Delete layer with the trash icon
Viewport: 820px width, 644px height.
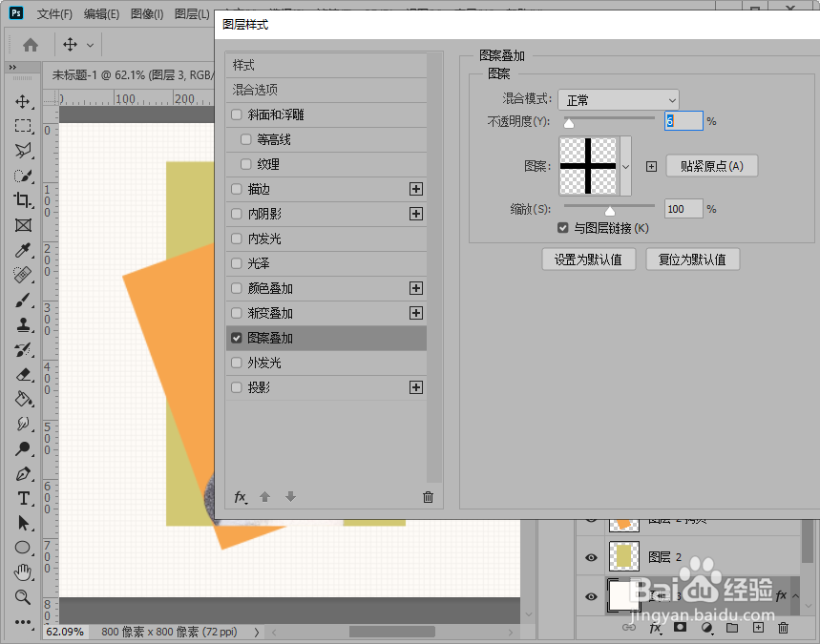point(782,628)
